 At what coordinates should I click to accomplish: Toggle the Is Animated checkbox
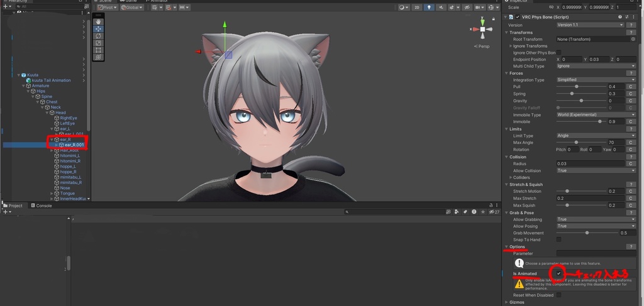(558, 273)
